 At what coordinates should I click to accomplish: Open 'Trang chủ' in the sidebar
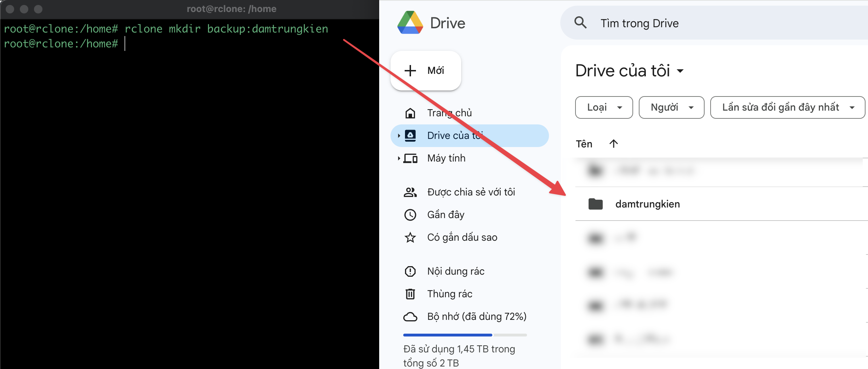point(469,113)
